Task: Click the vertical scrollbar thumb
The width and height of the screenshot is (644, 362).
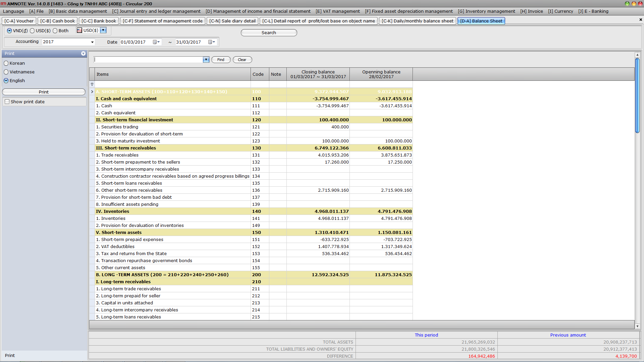Action: [637, 96]
